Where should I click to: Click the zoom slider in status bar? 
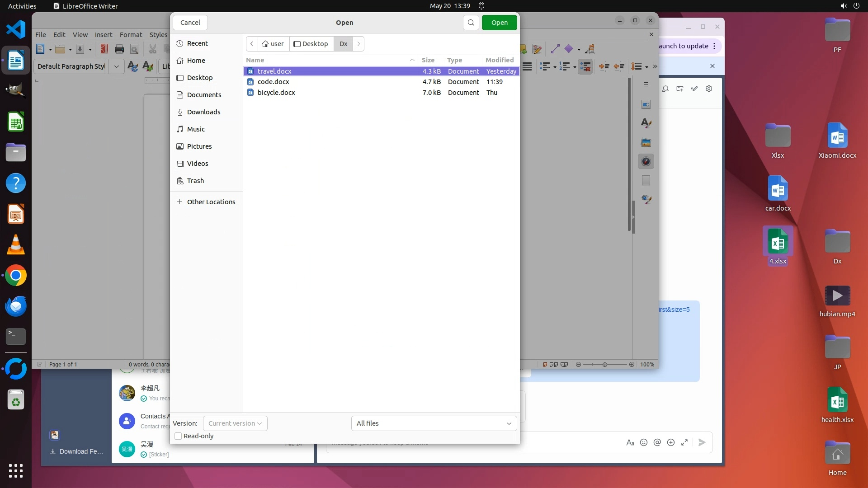pos(604,365)
